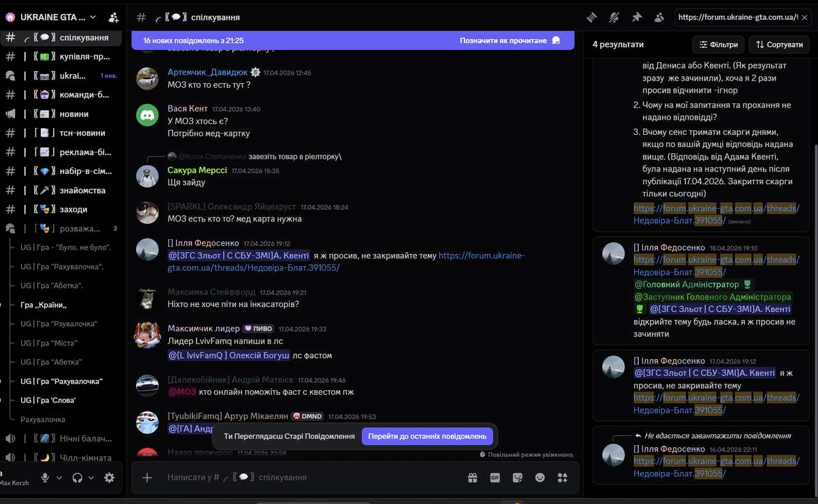Open the реклама-бі... channel

pos(61,152)
